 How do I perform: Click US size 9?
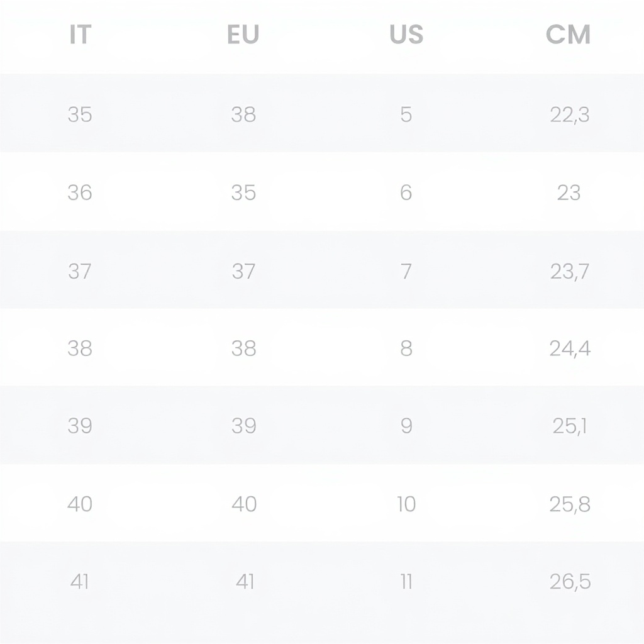click(406, 426)
